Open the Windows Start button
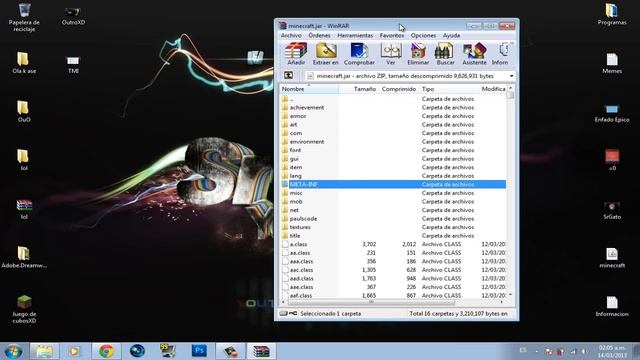Viewport: 640px width, 360px height. [x=13, y=351]
